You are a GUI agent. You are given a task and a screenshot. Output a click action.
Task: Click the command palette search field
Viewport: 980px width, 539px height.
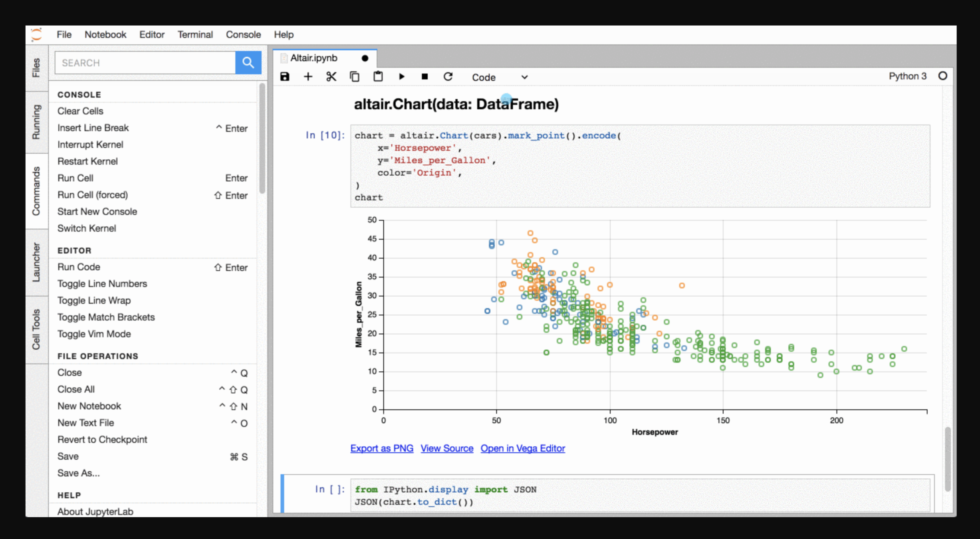pos(145,63)
